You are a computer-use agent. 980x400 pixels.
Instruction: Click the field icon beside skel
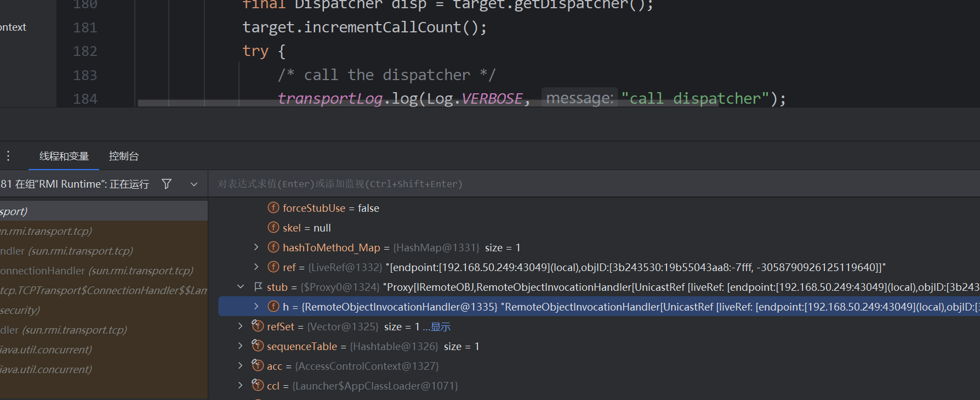[x=273, y=228]
